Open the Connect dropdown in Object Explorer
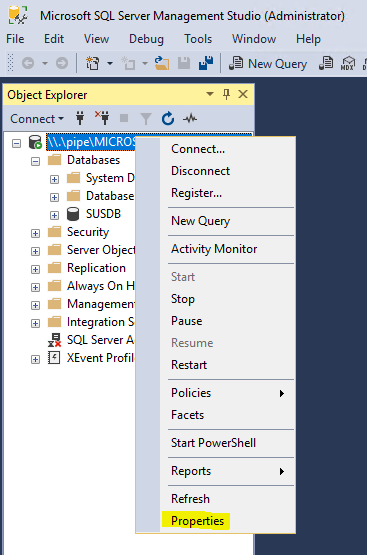 click(x=37, y=119)
